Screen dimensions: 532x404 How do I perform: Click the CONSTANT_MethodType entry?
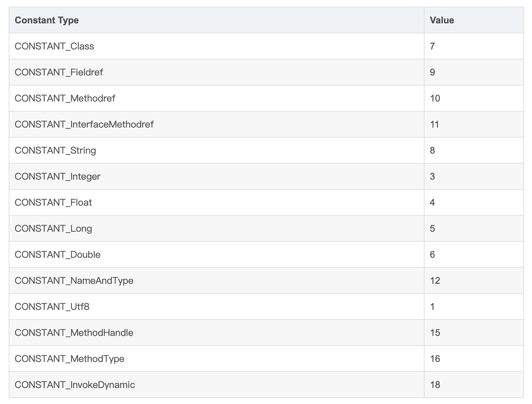(69, 359)
